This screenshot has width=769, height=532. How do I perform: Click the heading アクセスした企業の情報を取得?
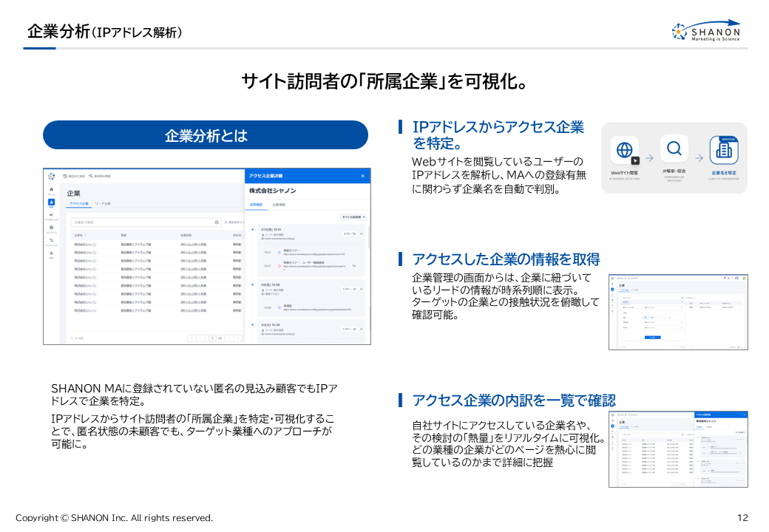pyautogui.click(x=506, y=259)
